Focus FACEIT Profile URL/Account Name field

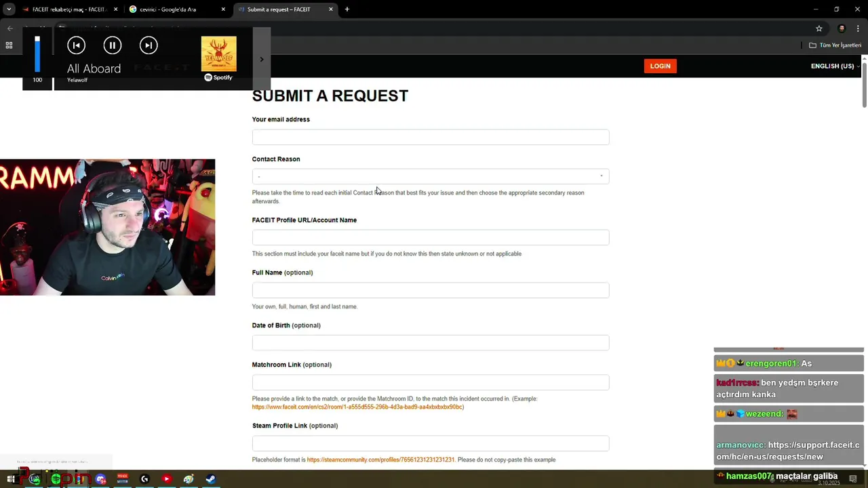point(431,237)
